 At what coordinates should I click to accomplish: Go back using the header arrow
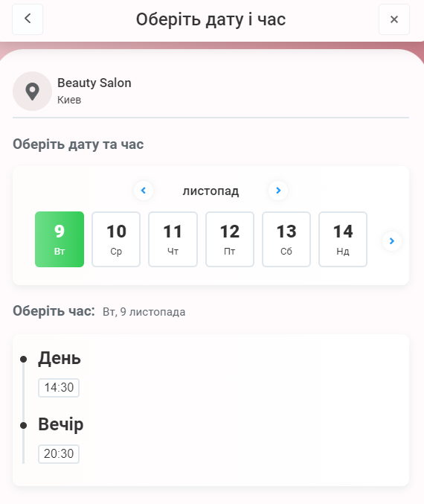(x=28, y=19)
